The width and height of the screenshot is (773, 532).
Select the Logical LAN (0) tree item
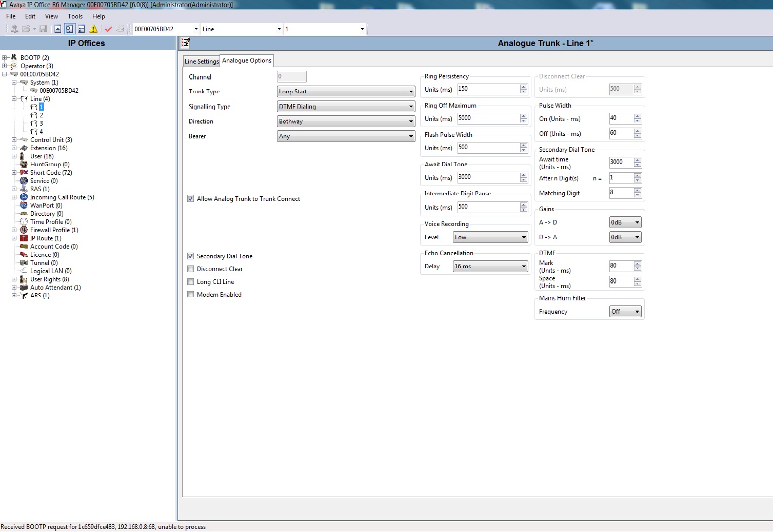(51, 271)
